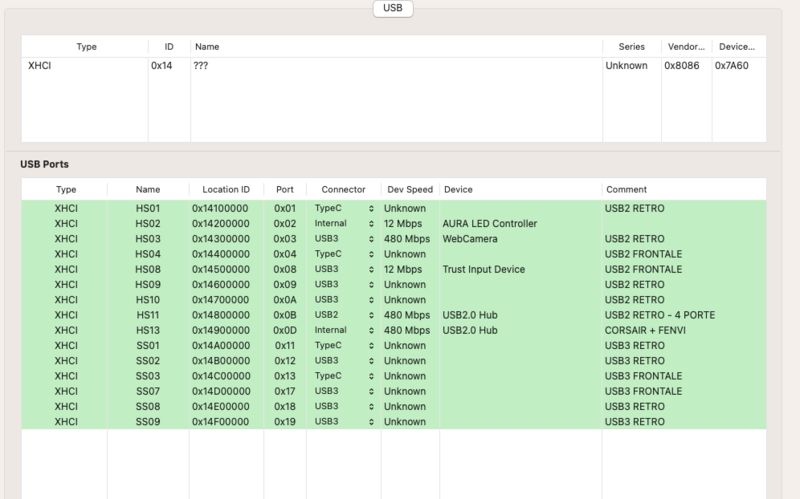Click the Trust Input Device entry
Screen dimensions: 800x499
coord(484,269)
